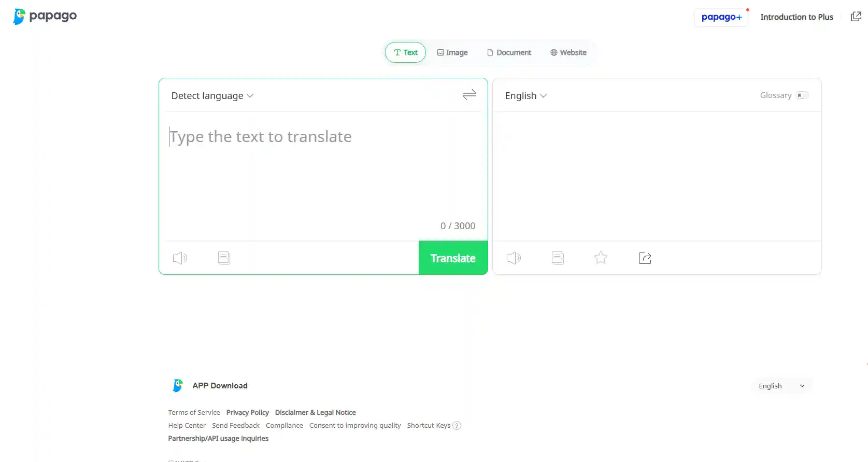Click Send Feedback link
This screenshot has height=462, width=868.
(x=236, y=426)
